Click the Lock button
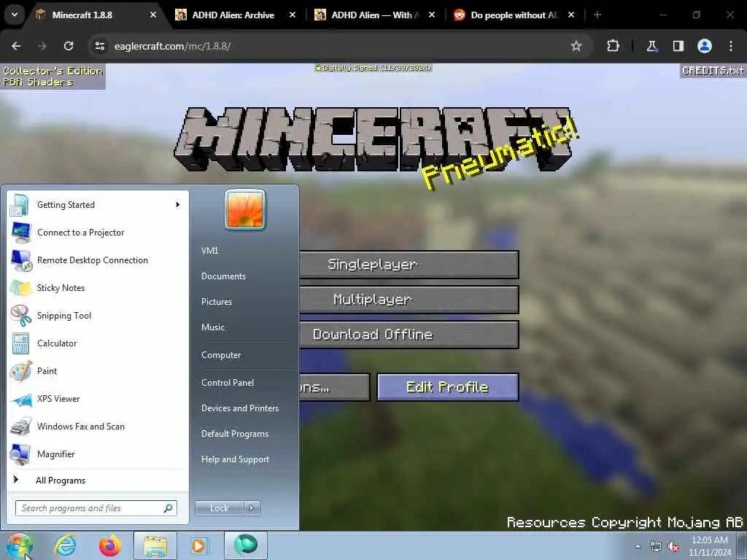Viewport: 747px width, 560px height. (x=219, y=508)
